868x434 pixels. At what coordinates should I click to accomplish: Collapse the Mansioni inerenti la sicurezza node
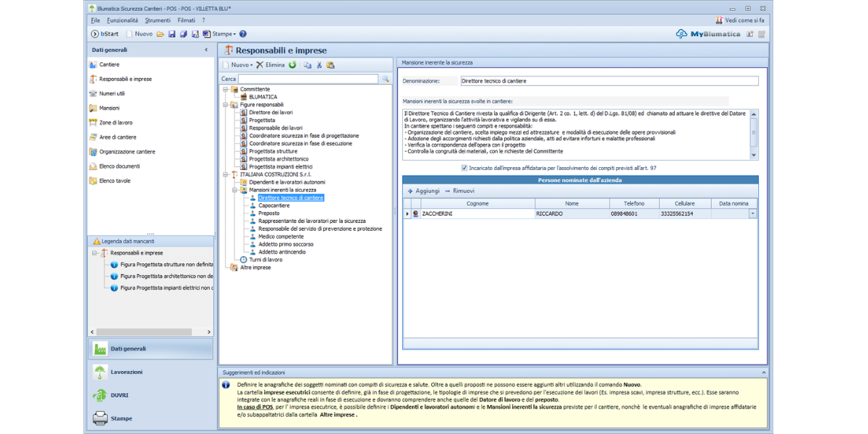234,190
